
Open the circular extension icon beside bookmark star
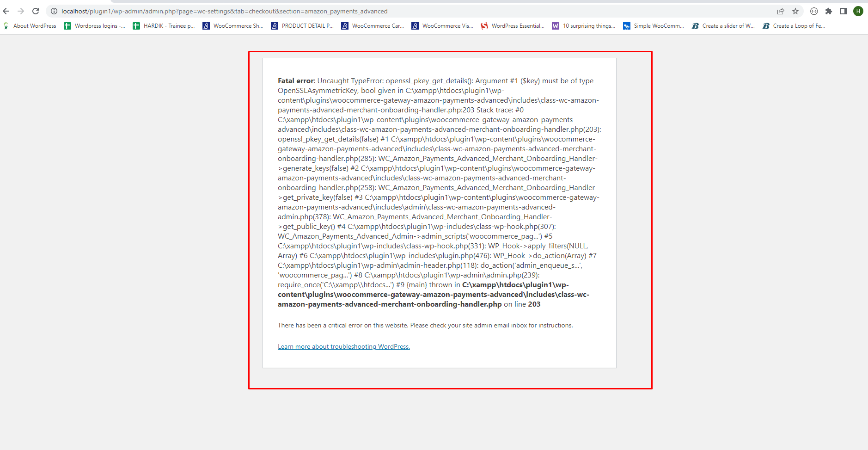tap(814, 11)
